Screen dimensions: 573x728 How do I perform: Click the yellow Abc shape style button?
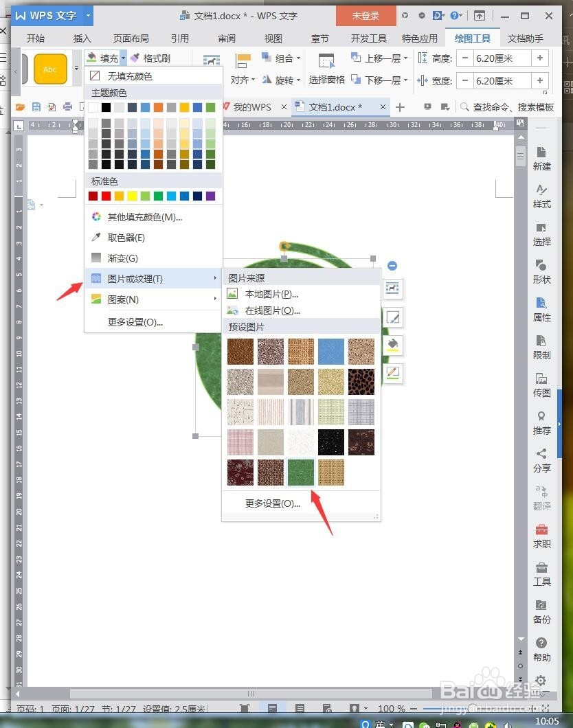click(50, 69)
